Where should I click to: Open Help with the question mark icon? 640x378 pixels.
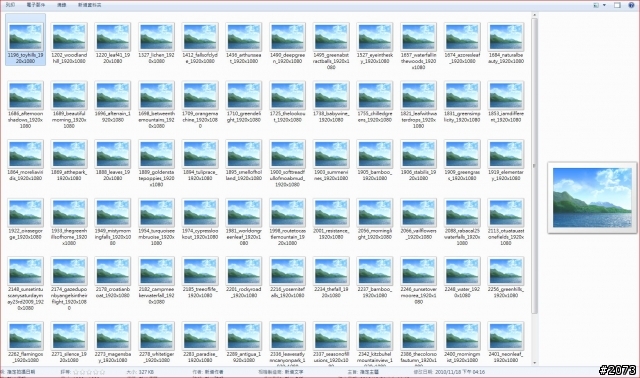pos(631,5)
